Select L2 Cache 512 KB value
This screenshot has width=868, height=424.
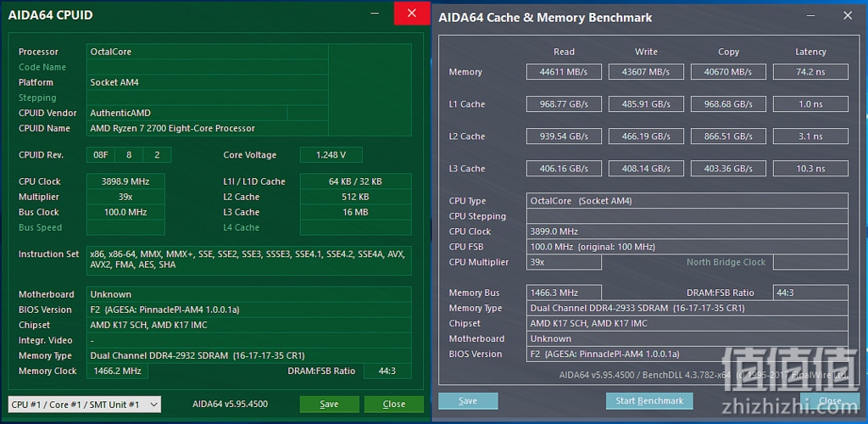click(x=355, y=197)
